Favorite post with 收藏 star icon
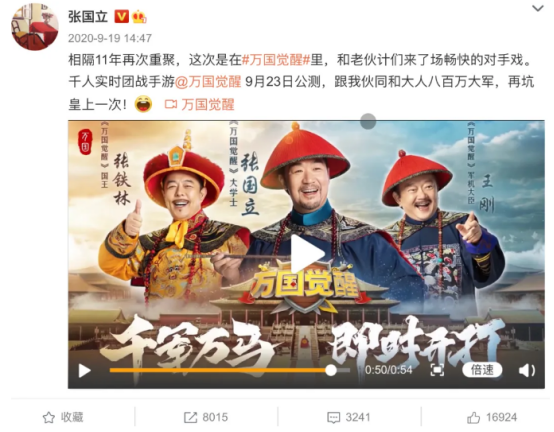The image size is (554, 432). point(63,418)
